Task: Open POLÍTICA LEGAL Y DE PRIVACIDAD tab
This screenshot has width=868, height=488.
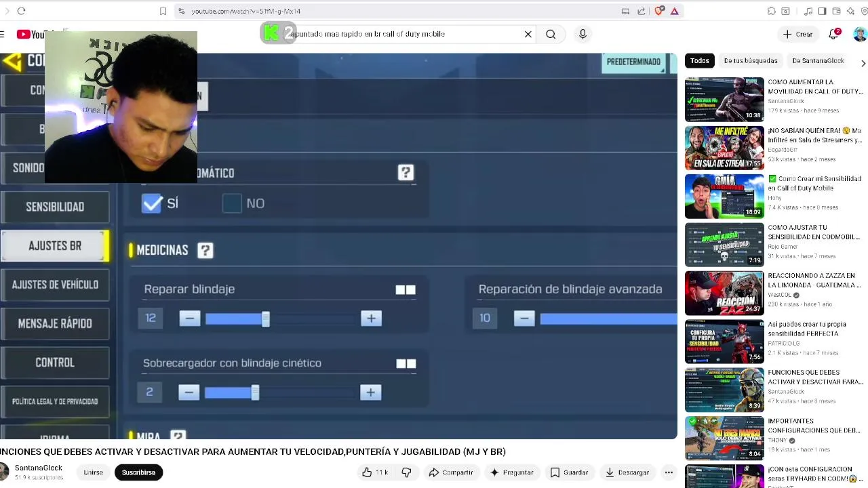Action: point(55,401)
